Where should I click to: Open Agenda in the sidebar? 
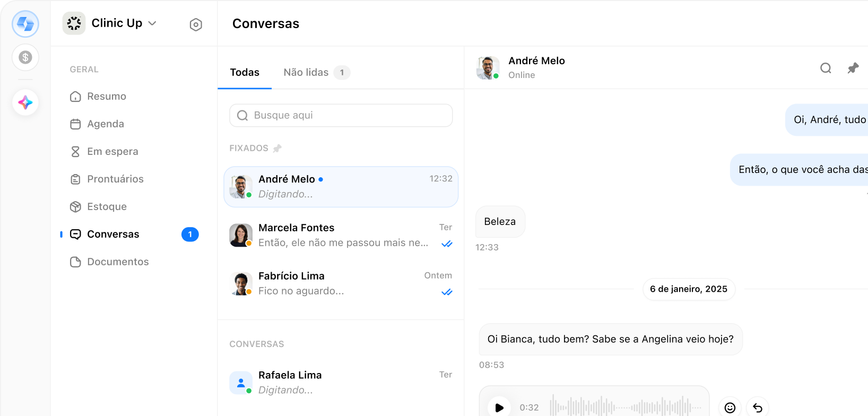(106, 124)
